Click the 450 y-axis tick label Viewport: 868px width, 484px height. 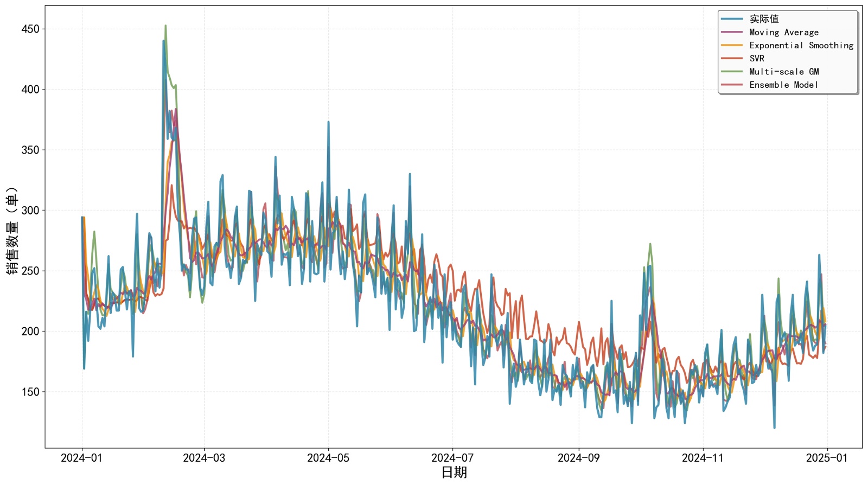pyautogui.click(x=30, y=29)
